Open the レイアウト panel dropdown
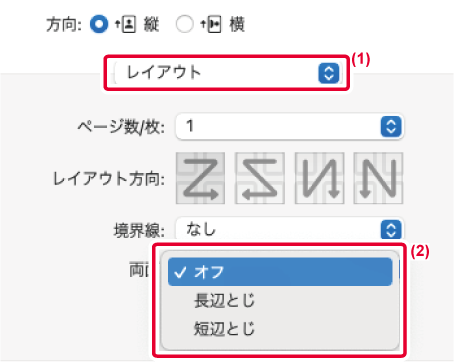 click(227, 73)
